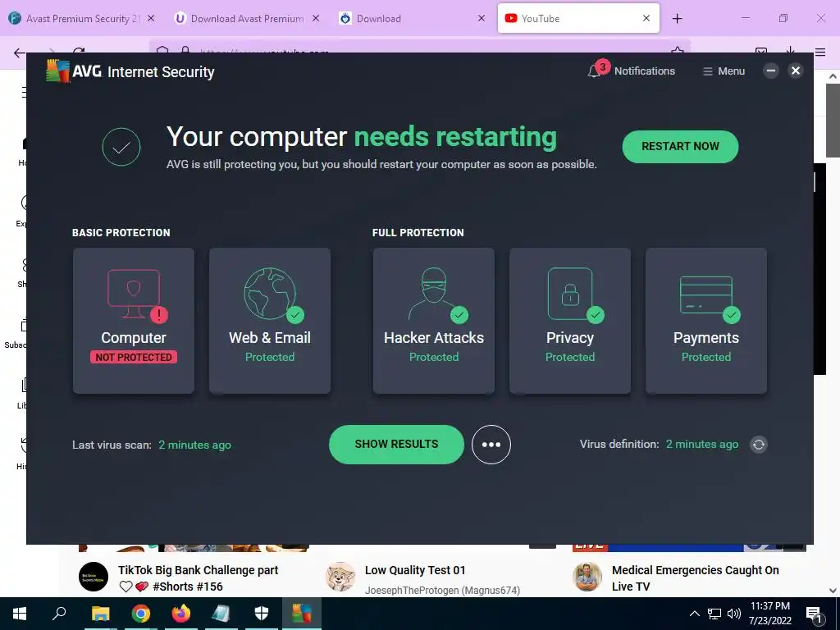Click the SHOW RESULTS button
Image resolution: width=840 pixels, height=630 pixels.
[396, 444]
